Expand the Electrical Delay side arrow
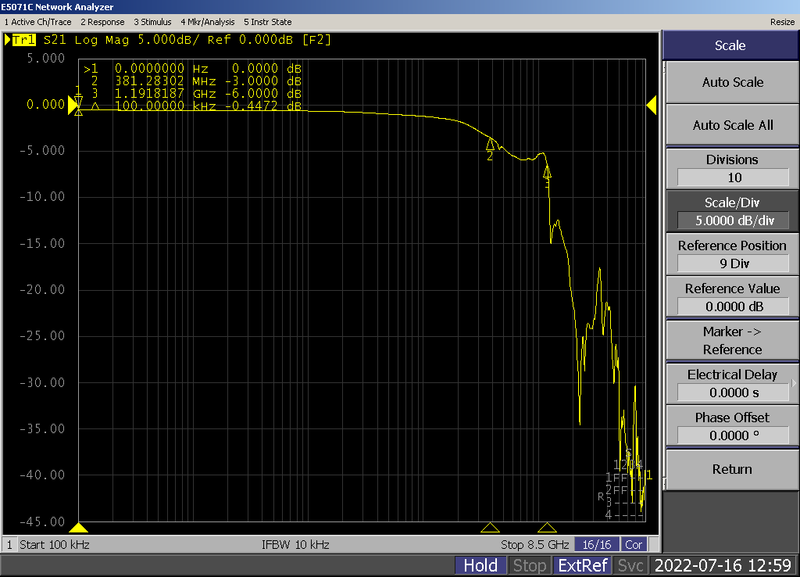The image size is (800, 577). 793,383
